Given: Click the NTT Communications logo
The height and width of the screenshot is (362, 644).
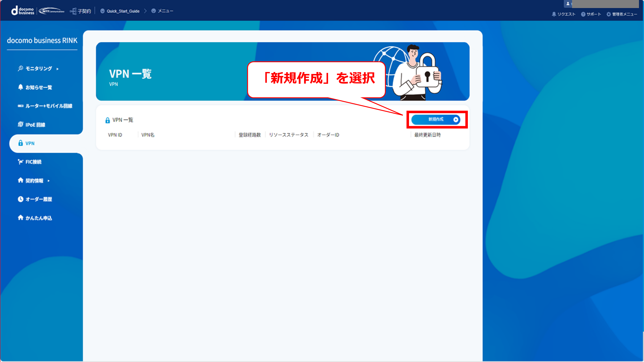Looking at the screenshot, I should click(x=52, y=11).
